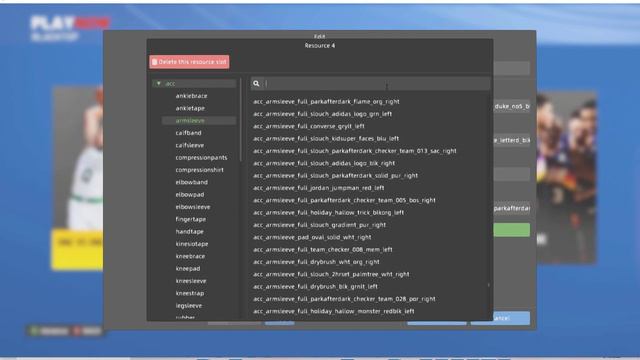Select the kneestrap category
This screenshot has height=360, width=640.
click(x=190, y=293)
